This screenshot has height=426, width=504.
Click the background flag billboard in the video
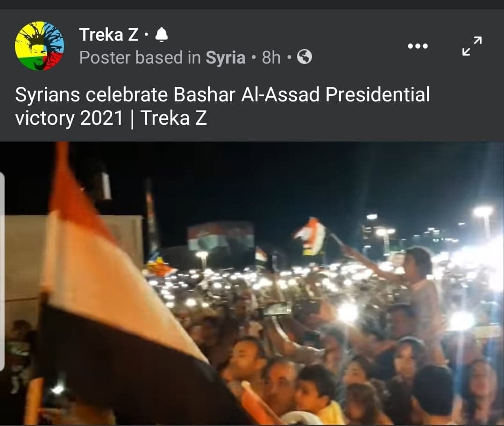point(221,236)
